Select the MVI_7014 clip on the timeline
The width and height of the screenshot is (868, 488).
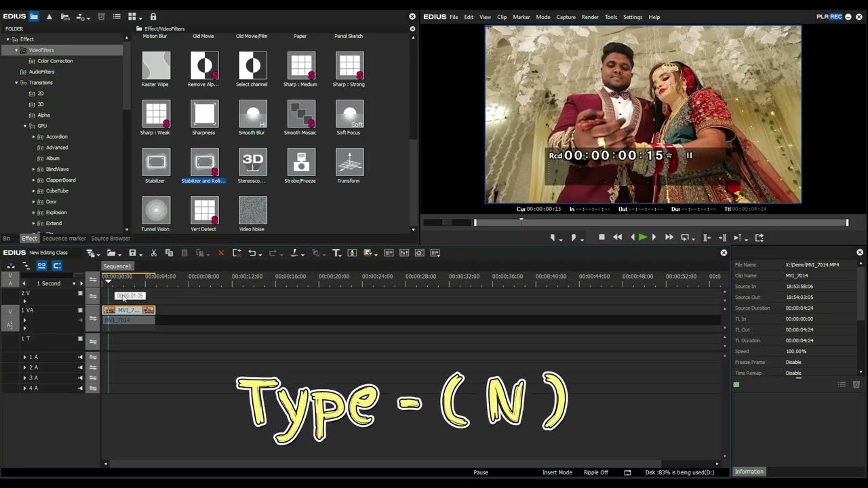pyautogui.click(x=129, y=310)
